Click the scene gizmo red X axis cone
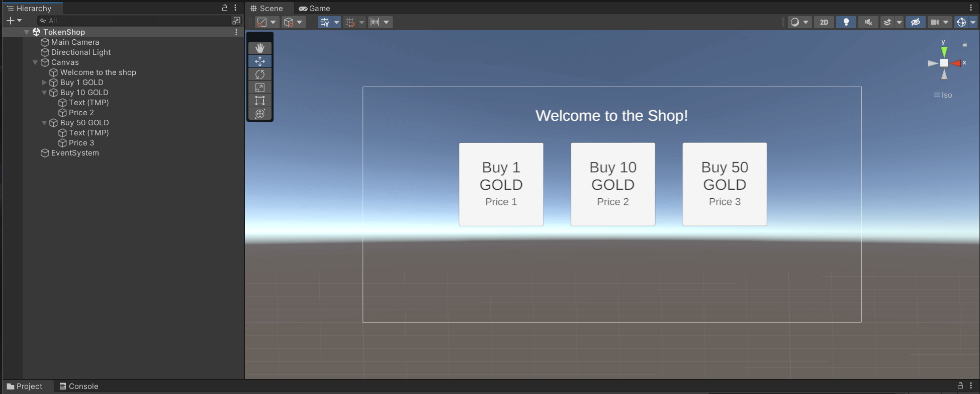The height and width of the screenshot is (394, 980). [x=955, y=63]
